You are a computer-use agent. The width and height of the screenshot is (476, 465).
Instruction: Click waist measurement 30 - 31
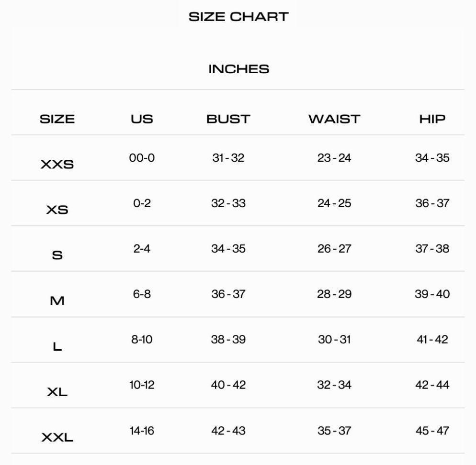(x=334, y=340)
